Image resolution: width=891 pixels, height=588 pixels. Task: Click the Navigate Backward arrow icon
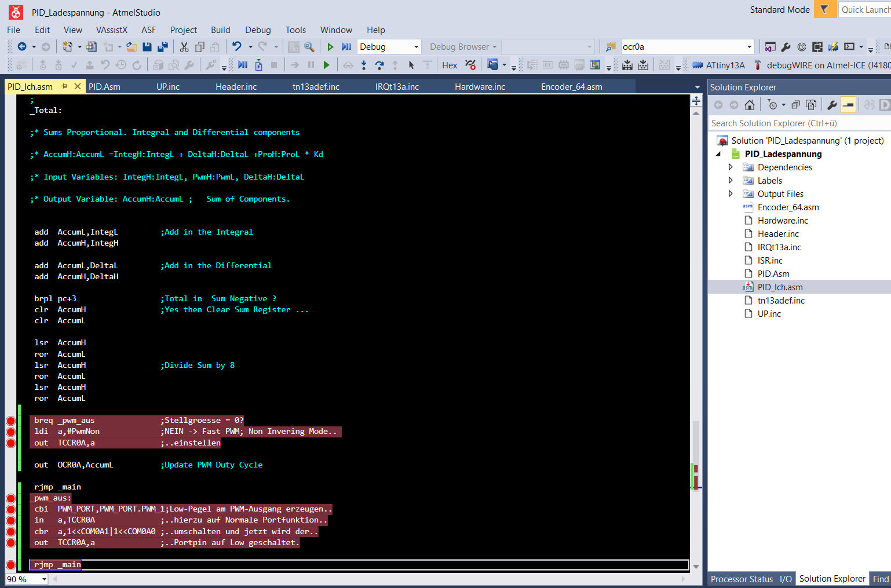tap(22, 46)
